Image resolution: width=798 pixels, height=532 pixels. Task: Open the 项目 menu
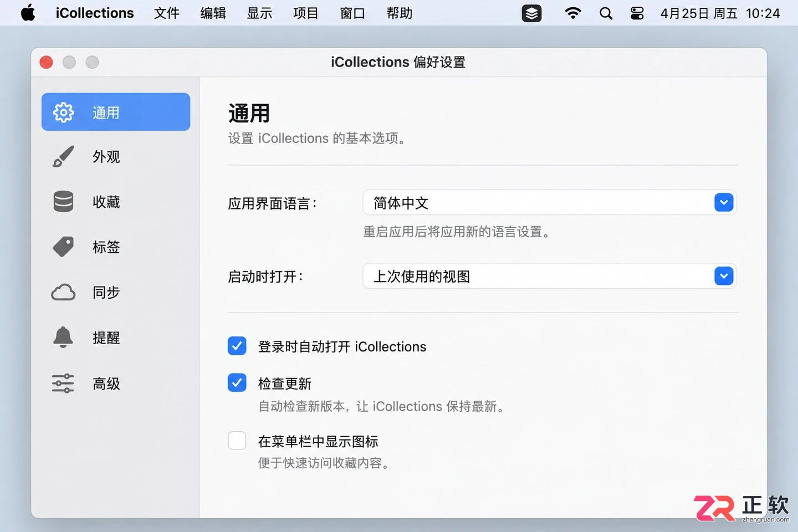click(306, 13)
